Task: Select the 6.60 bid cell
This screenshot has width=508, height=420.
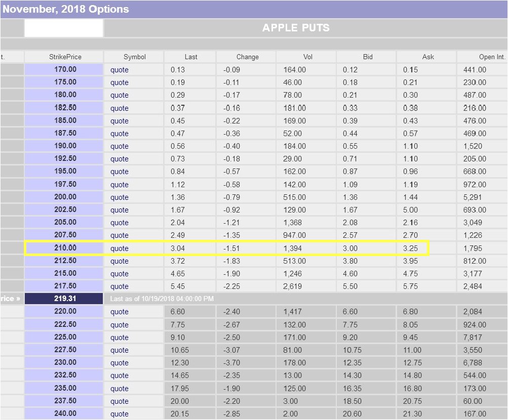Action: click(x=366, y=312)
